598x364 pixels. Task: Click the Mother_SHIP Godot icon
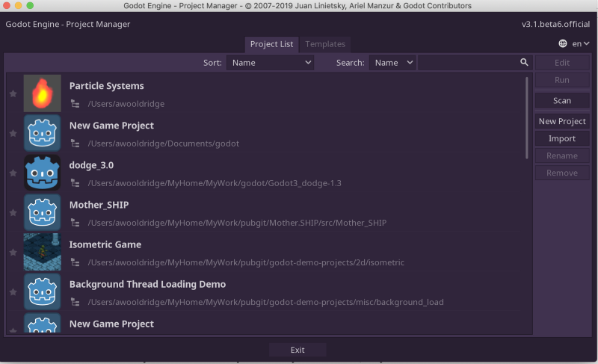click(x=43, y=212)
